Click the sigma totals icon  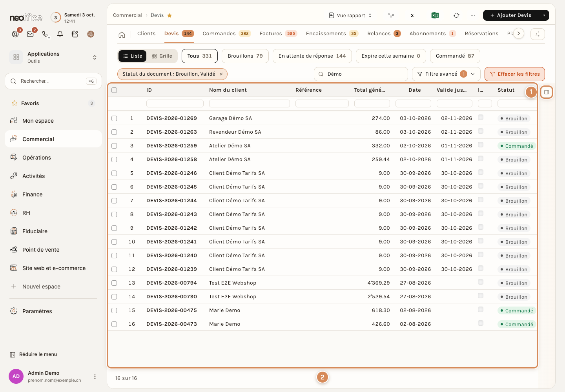click(x=412, y=15)
